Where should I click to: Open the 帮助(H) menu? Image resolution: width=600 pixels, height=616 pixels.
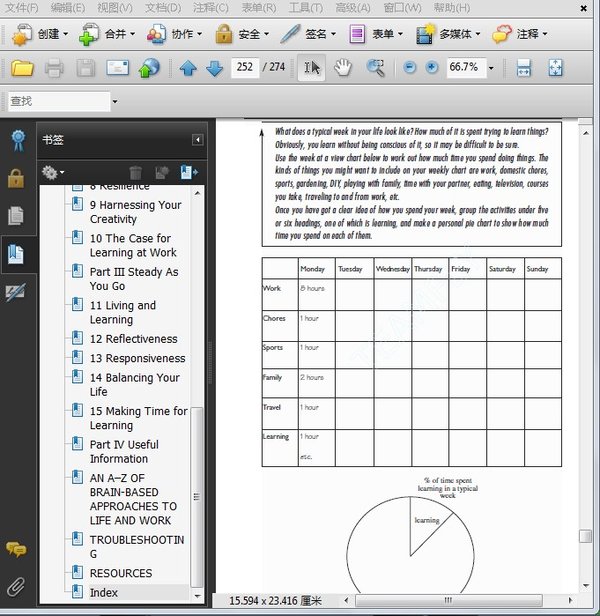tap(451, 7)
